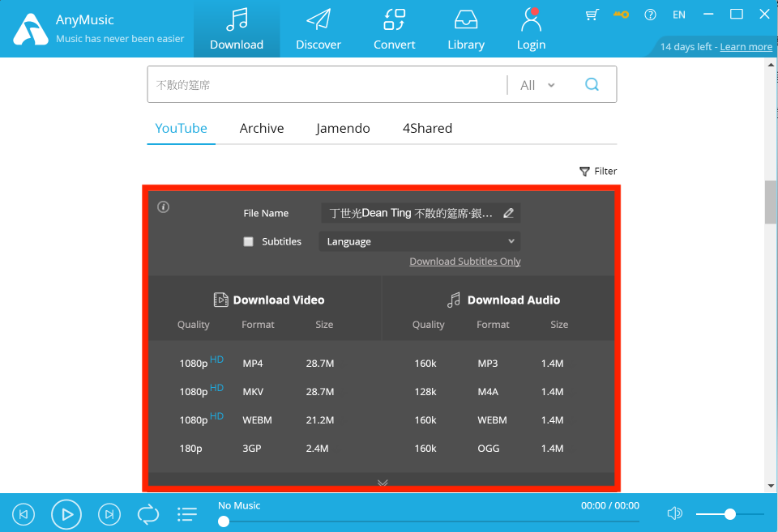This screenshot has height=532, width=778.
Task: Click the play button
Action: click(66, 514)
